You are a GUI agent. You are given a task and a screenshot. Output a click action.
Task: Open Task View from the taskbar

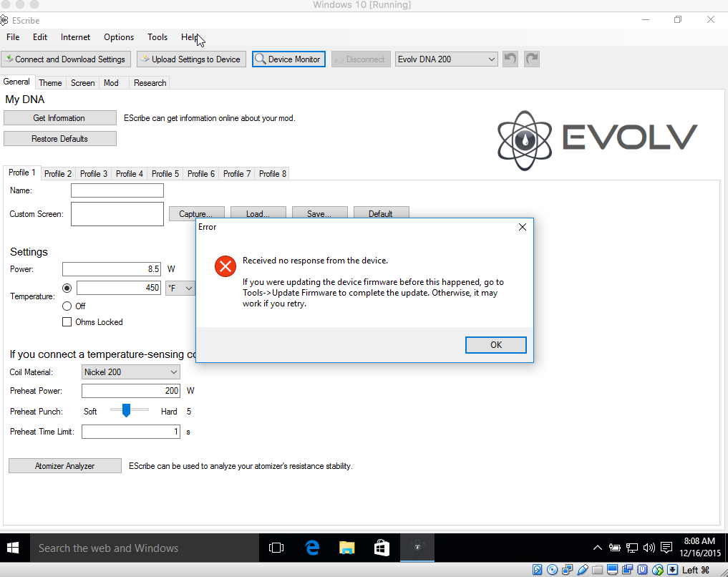coord(276,548)
